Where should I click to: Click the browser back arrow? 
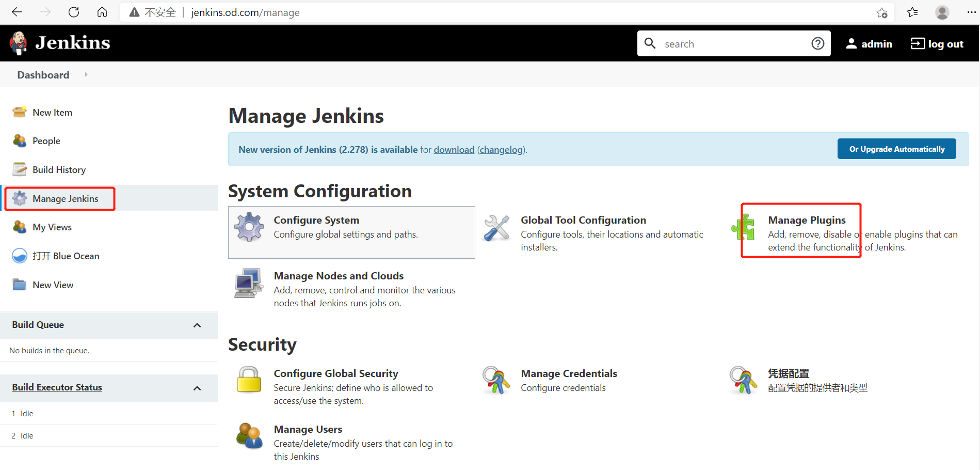(x=17, y=12)
